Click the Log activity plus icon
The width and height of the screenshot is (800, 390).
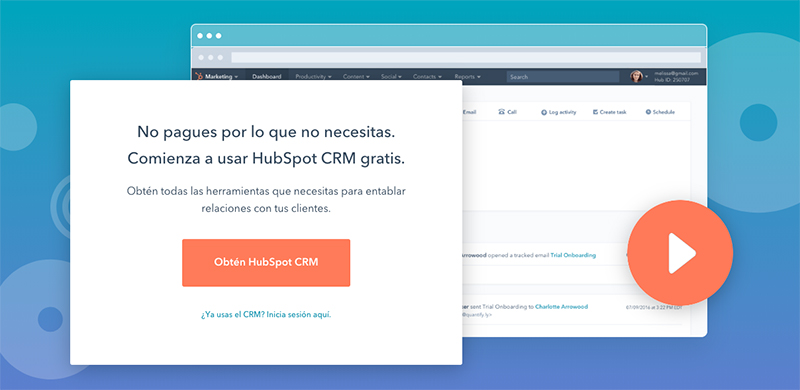544,112
